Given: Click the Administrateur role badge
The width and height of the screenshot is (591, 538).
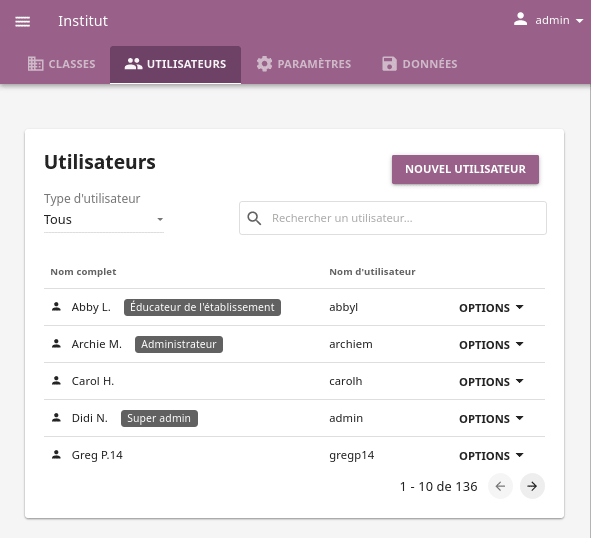Looking at the screenshot, I should (179, 344).
